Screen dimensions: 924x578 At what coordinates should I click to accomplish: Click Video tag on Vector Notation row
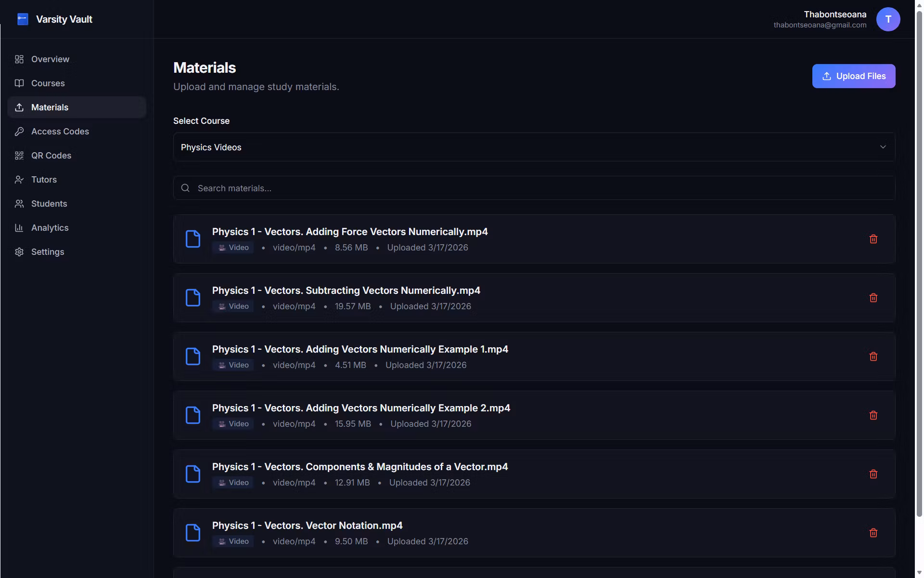(233, 541)
